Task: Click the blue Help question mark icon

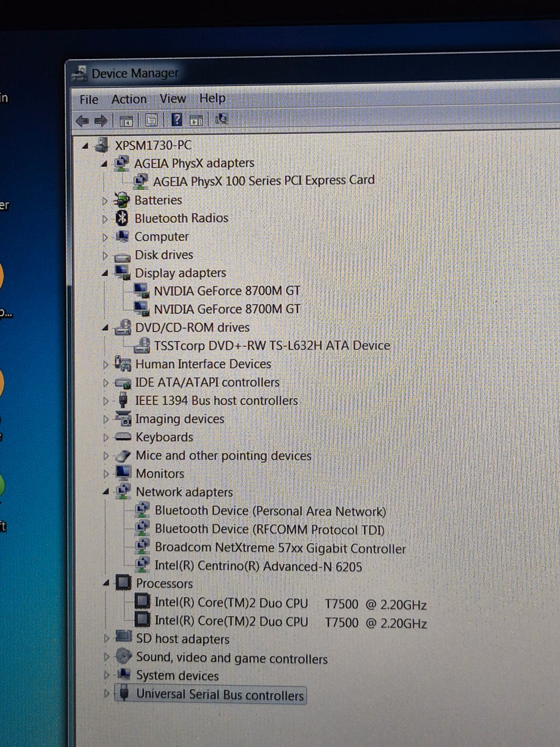Action: click(177, 120)
